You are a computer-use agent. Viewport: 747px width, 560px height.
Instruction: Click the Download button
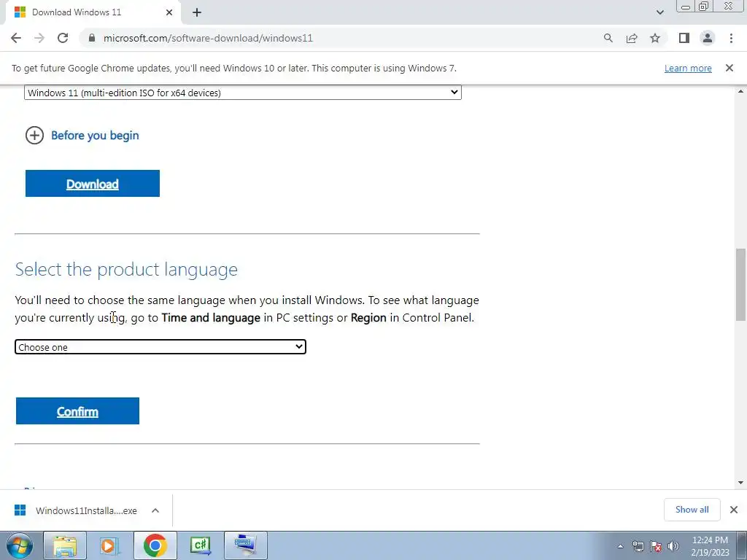(93, 183)
